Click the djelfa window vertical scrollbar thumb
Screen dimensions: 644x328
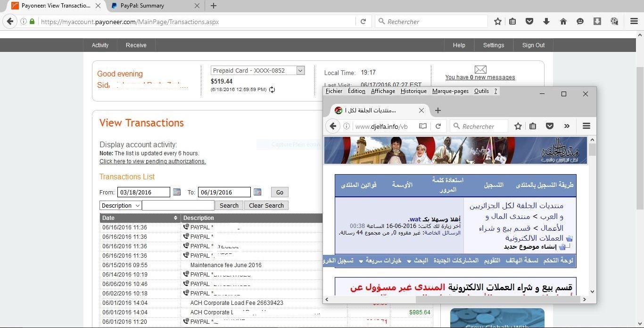[592, 150]
